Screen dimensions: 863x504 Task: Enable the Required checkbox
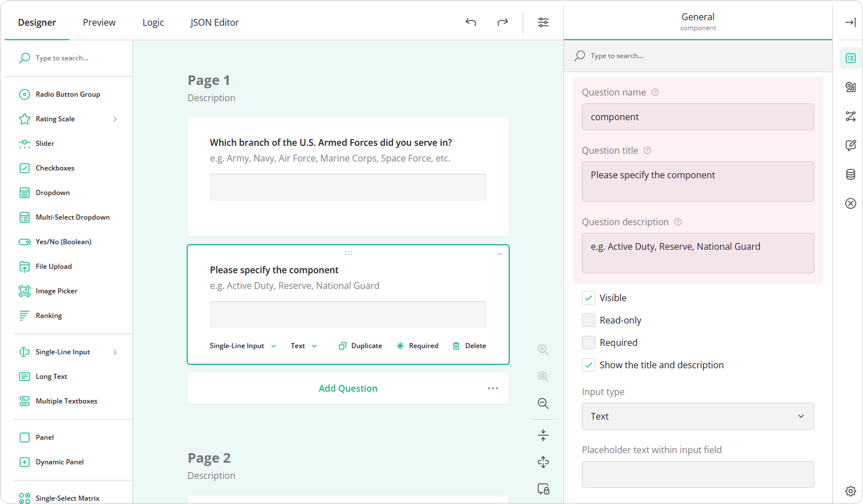point(588,342)
